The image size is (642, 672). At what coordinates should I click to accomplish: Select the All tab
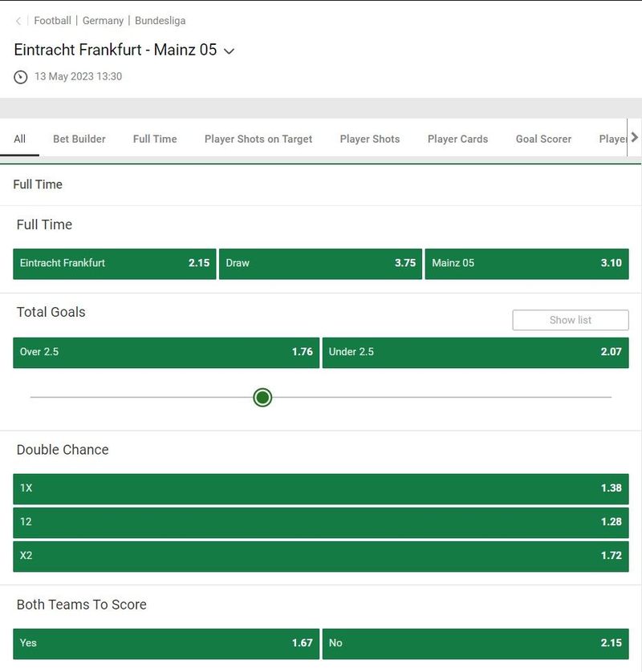click(x=19, y=139)
